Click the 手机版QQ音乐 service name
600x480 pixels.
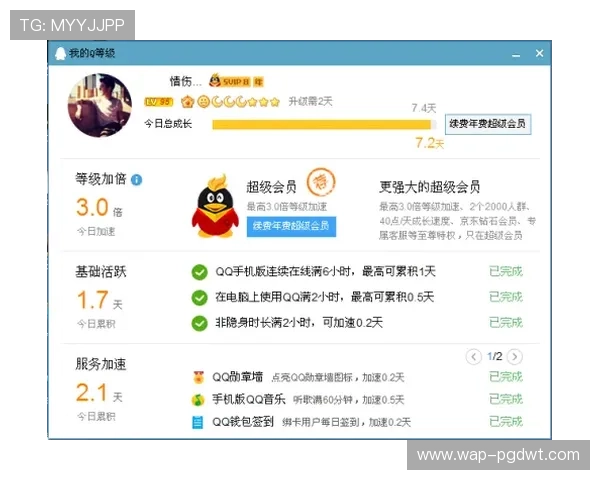click(249, 400)
